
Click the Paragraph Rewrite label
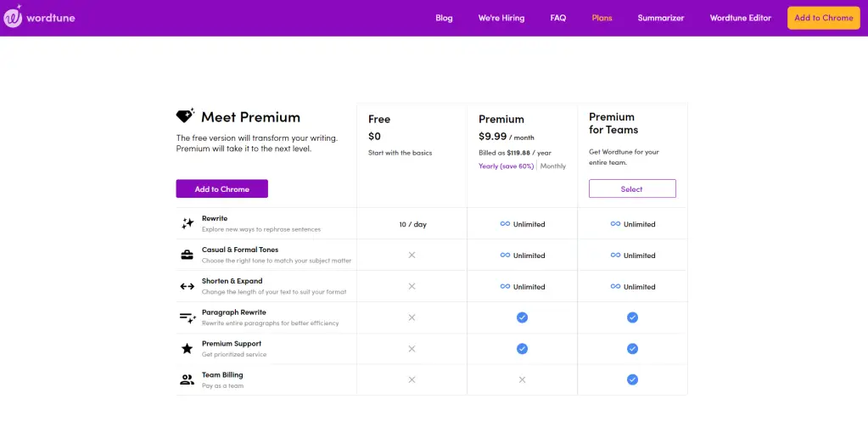233,312
